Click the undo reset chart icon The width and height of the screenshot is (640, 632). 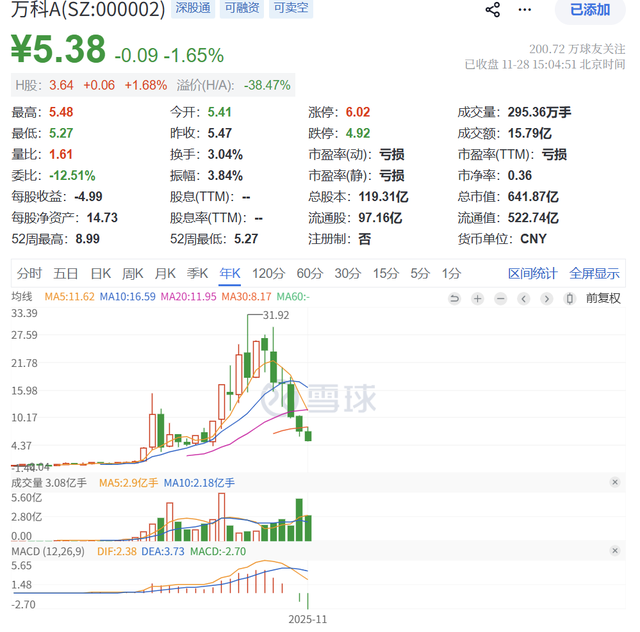click(x=454, y=299)
